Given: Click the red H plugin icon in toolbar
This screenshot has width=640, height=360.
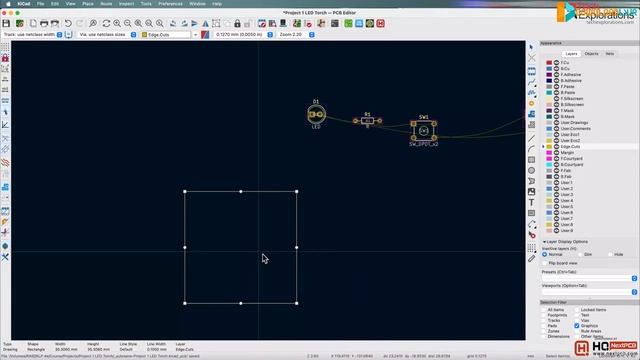Looking at the screenshot, I should point(380,24).
